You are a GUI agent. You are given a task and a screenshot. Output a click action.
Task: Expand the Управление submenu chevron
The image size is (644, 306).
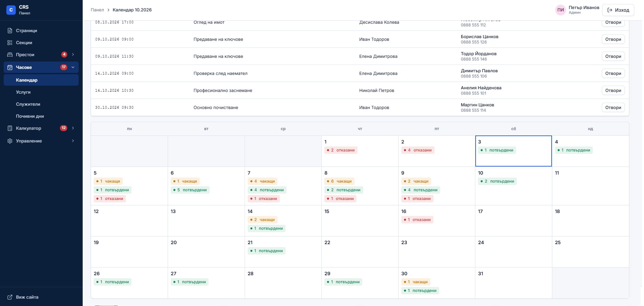[73, 141]
